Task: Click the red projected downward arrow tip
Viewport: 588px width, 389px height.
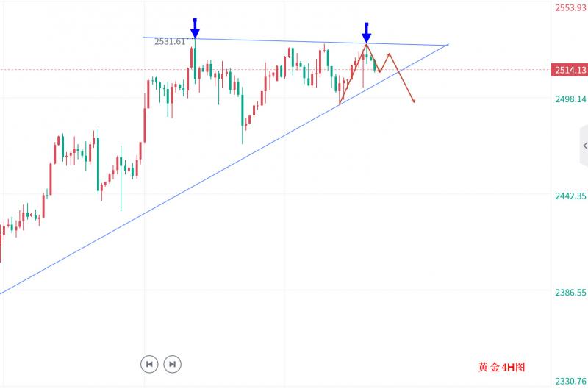Action: click(x=415, y=101)
